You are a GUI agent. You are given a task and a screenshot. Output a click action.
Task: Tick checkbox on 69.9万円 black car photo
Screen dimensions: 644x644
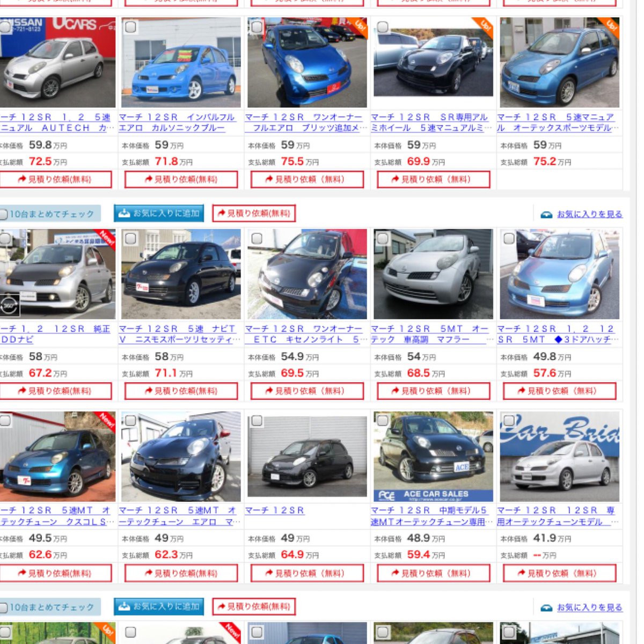[x=383, y=27]
